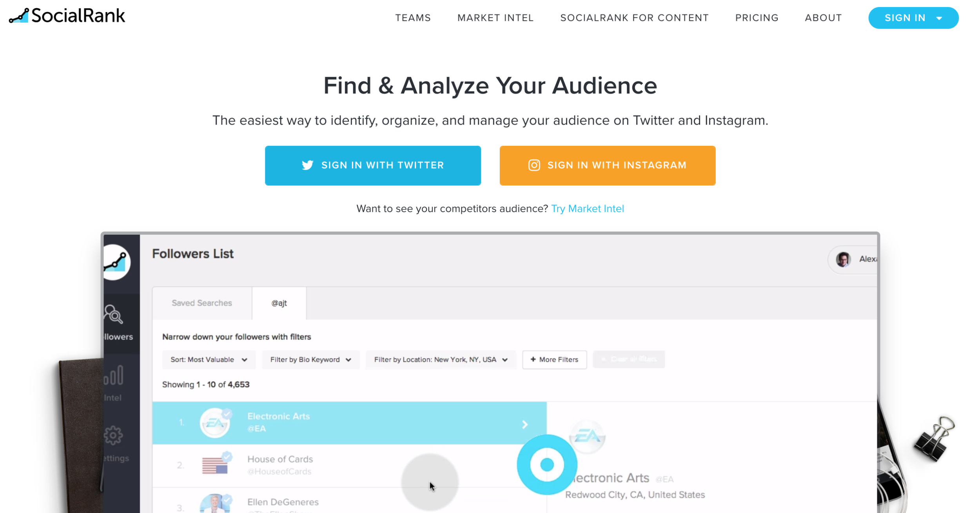
Task: Click the chevron arrow on Electronic Arts row
Action: (x=525, y=424)
